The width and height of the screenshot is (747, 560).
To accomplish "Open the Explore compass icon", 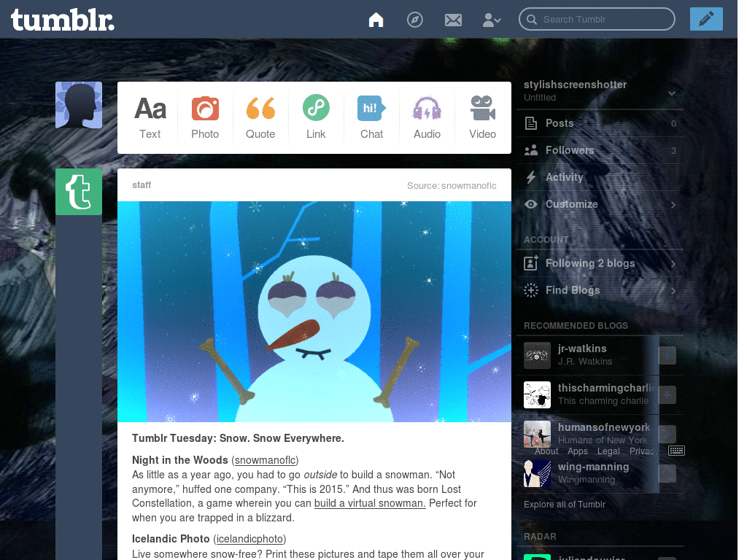I will pyautogui.click(x=414, y=20).
